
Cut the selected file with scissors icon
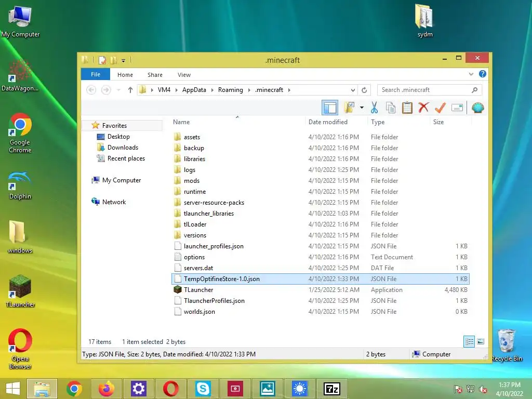click(374, 108)
